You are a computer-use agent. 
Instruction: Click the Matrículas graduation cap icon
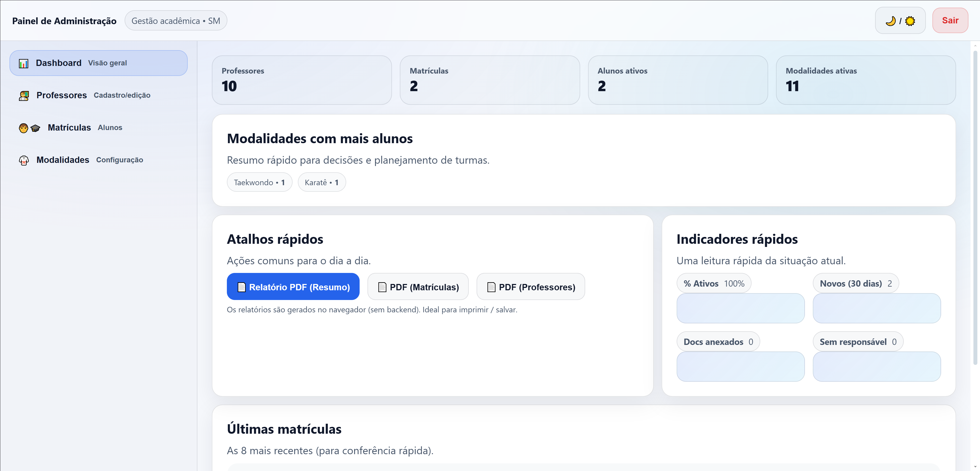pos(35,128)
